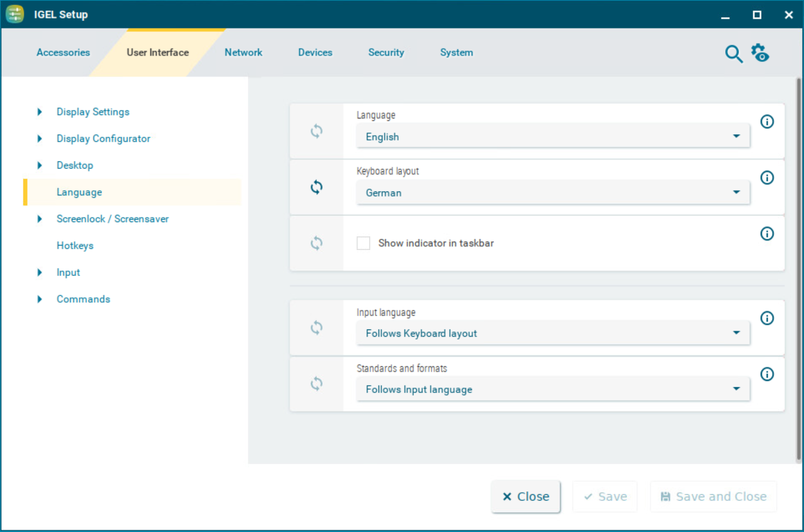Enable Show indicator in taskbar checkbox
Viewport: 804px width, 532px height.
(x=363, y=243)
